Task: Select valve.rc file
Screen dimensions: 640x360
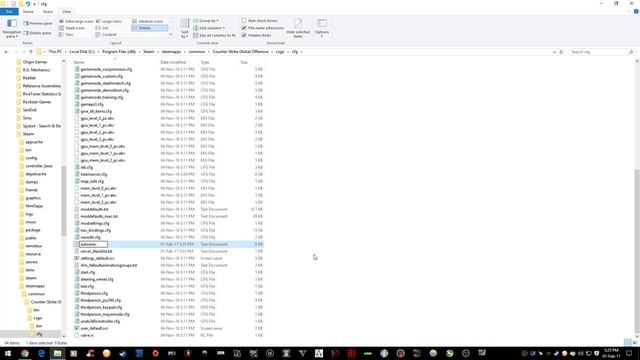Action: tap(87, 335)
